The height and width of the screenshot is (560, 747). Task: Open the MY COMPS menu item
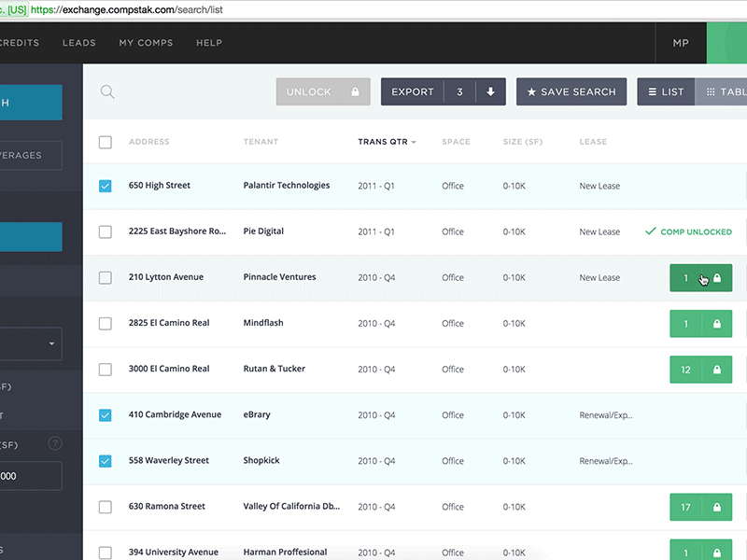point(146,42)
